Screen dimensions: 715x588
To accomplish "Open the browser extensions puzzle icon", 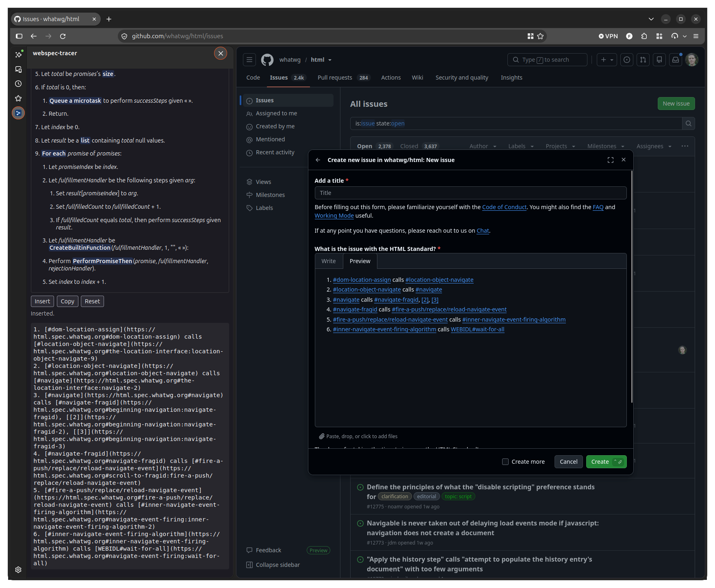I will click(x=644, y=36).
